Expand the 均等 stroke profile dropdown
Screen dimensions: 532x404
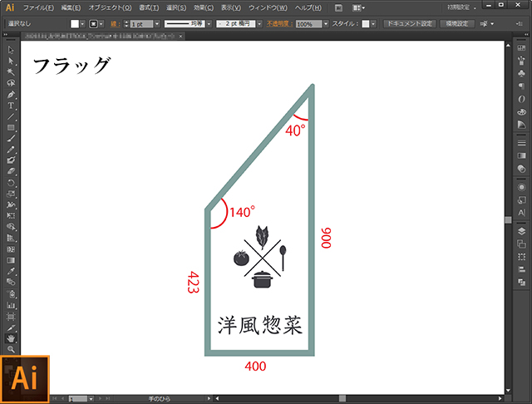pos(209,24)
